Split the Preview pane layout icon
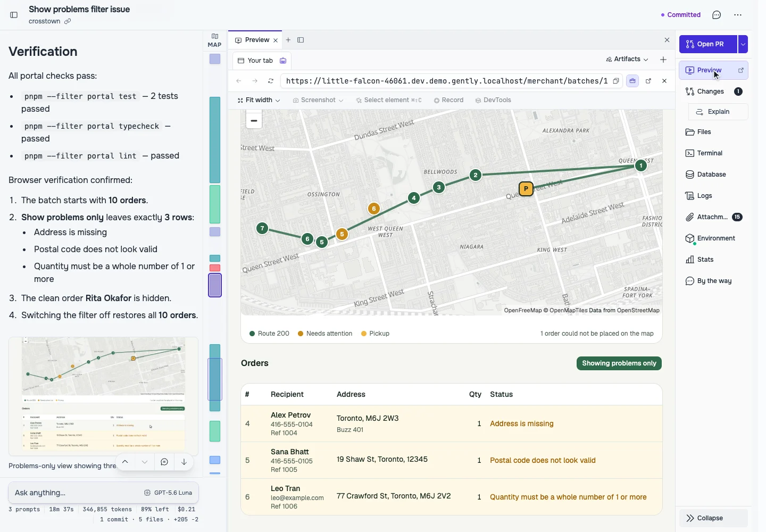The height and width of the screenshot is (532, 766). [301, 40]
